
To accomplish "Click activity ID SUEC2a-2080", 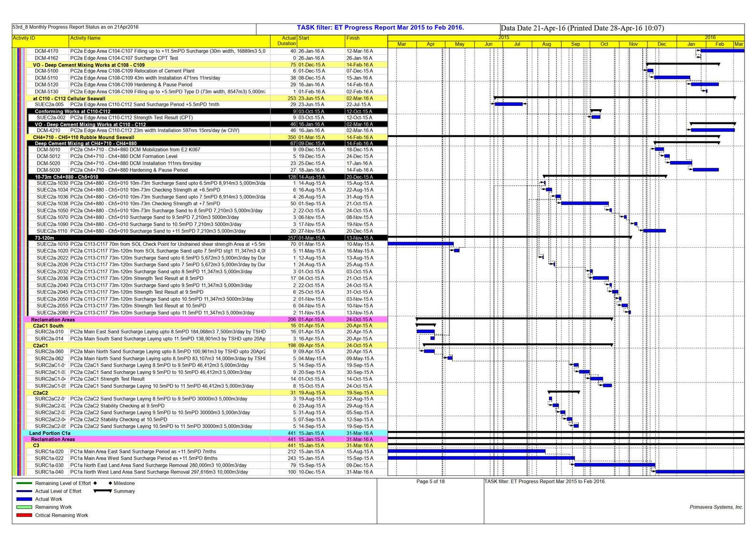I will pos(53,313).
